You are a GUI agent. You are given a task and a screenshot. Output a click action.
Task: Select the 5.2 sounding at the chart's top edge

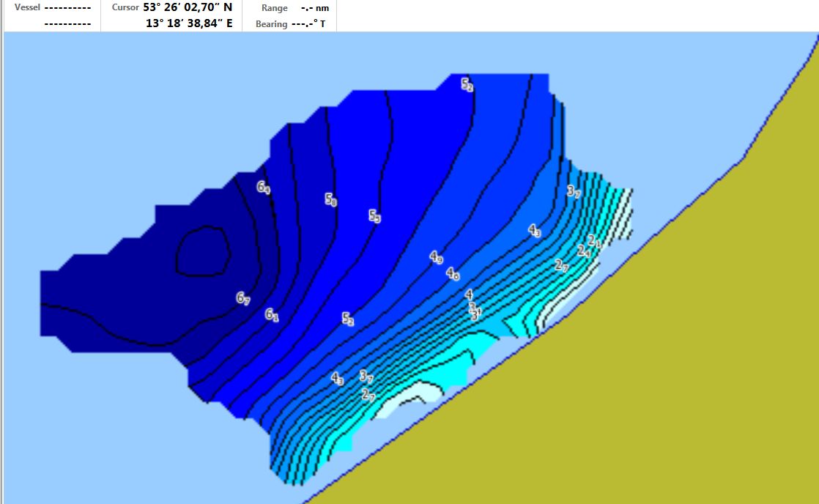click(467, 85)
